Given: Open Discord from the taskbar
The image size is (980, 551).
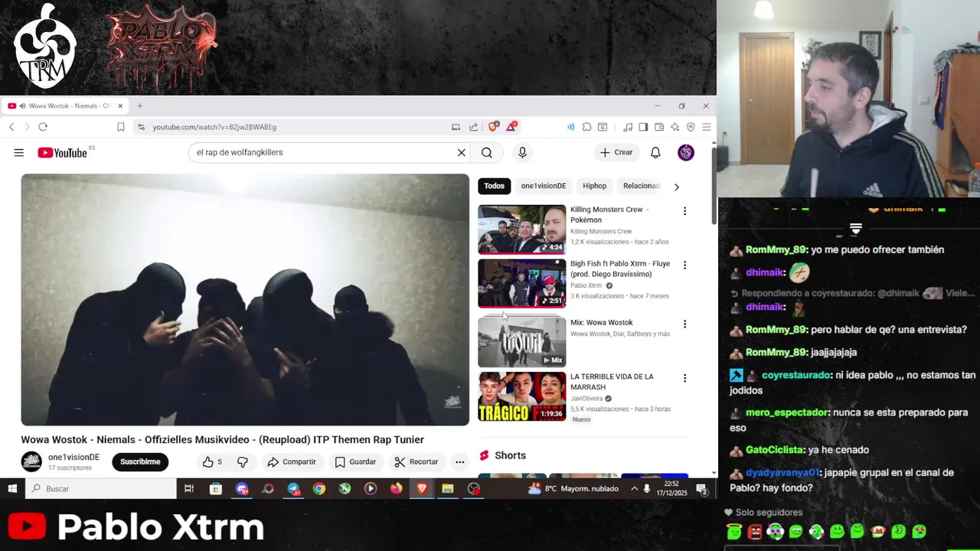Looking at the screenshot, I should [x=242, y=488].
